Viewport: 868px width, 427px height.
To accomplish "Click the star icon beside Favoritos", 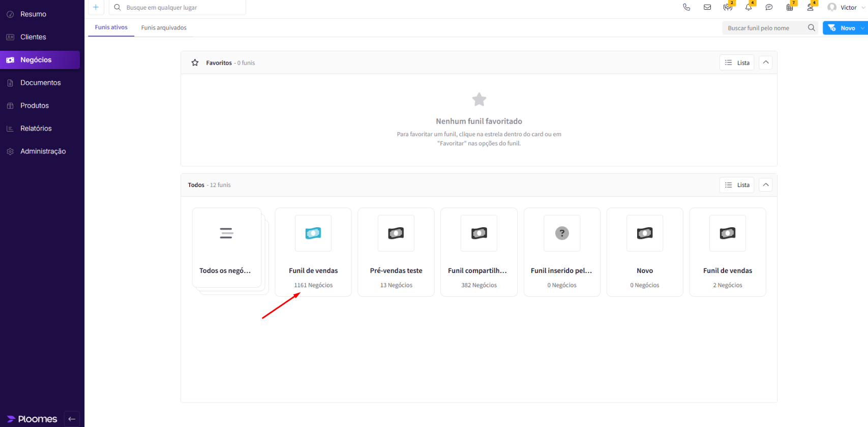I will (195, 63).
